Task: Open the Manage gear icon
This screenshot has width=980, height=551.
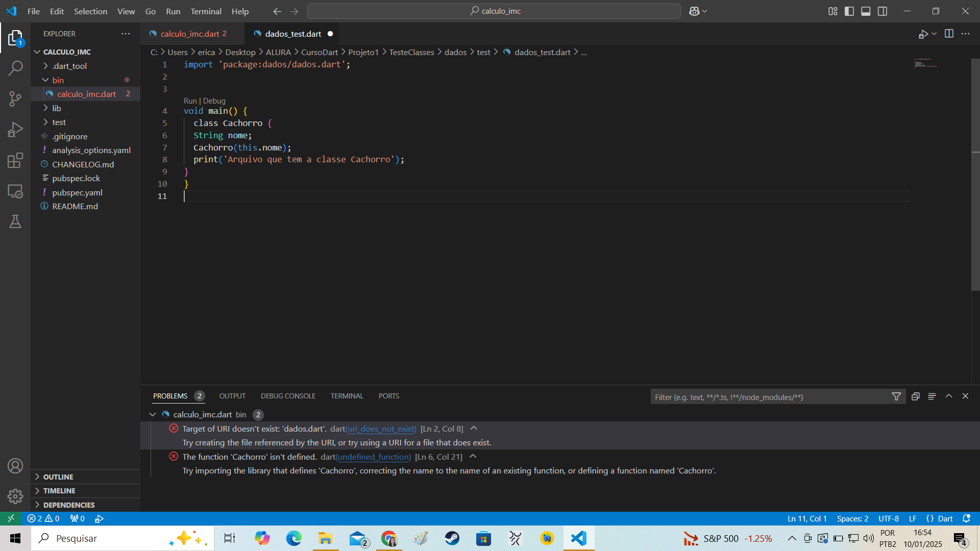Action: (15, 496)
